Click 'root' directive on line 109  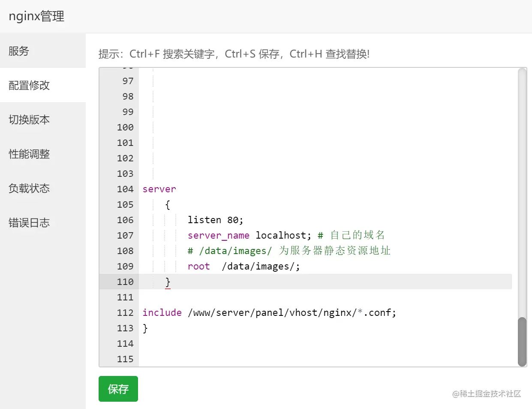click(198, 266)
